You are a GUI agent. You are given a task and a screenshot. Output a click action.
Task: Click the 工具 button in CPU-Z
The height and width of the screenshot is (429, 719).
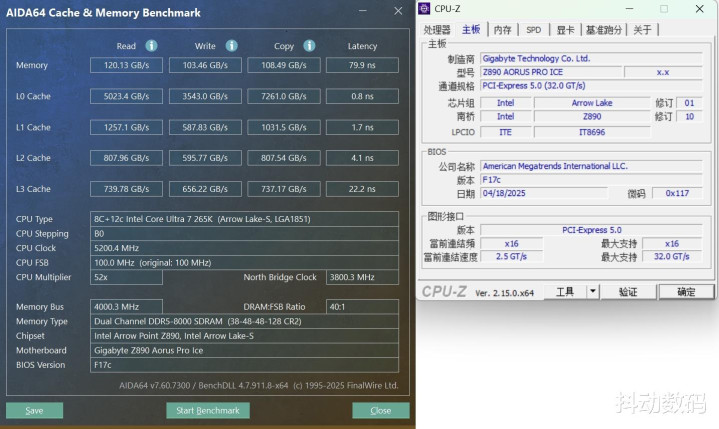point(565,292)
